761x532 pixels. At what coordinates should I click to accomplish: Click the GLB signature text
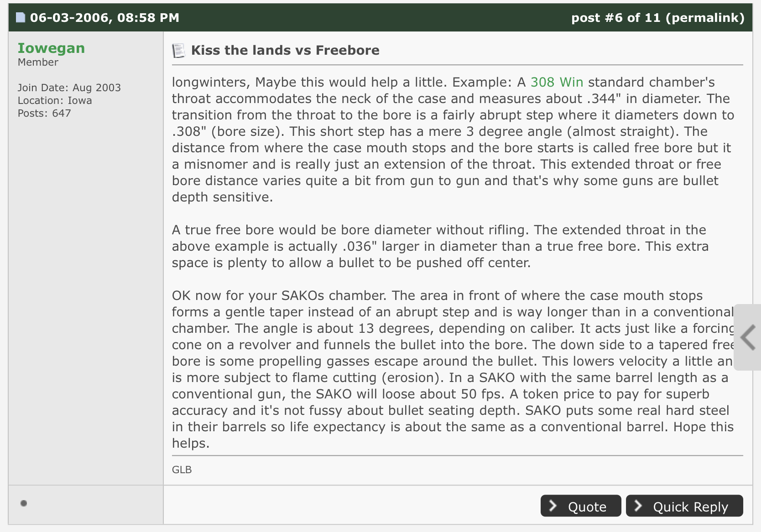point(182,470)
